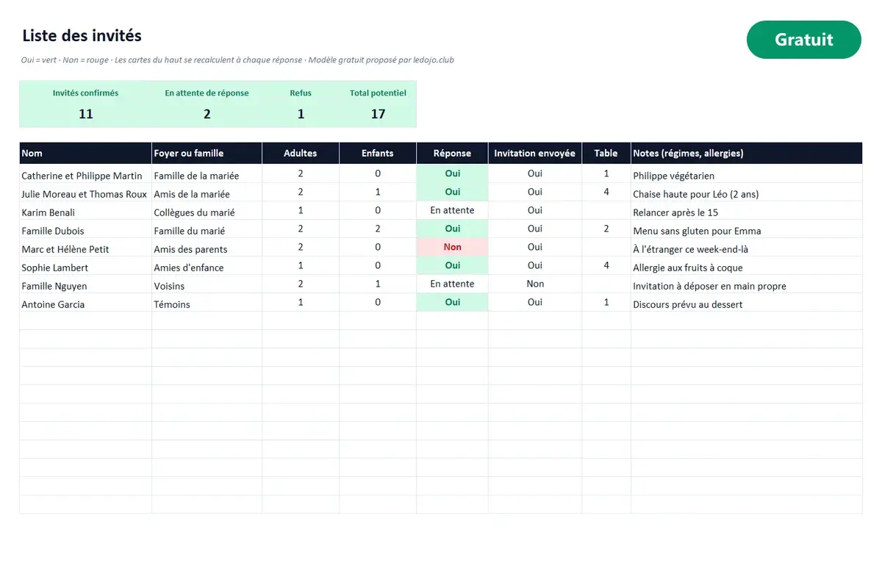Click the Foyer ou famille column header
The height and width of the screenshot is (588, 882).
207,153
